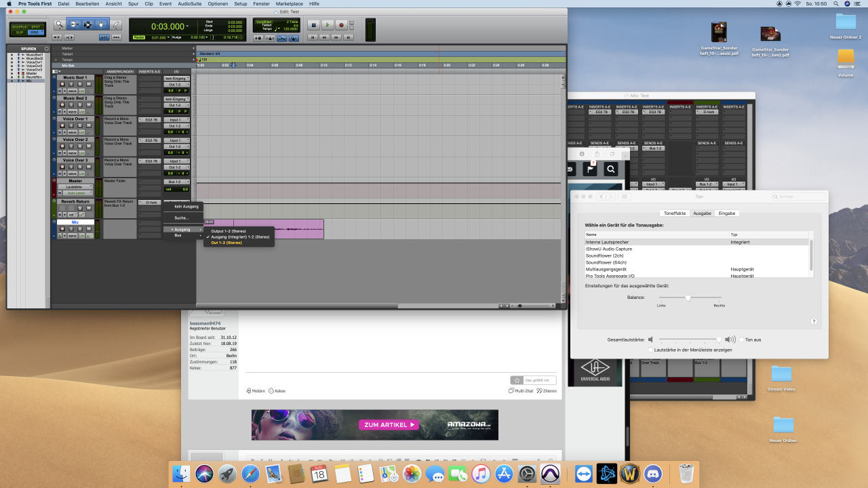Image resolution: width=868 pixels, height=488 pixels.
Task: Open main counter format dropdown arrow
Action: coord(187,26)
